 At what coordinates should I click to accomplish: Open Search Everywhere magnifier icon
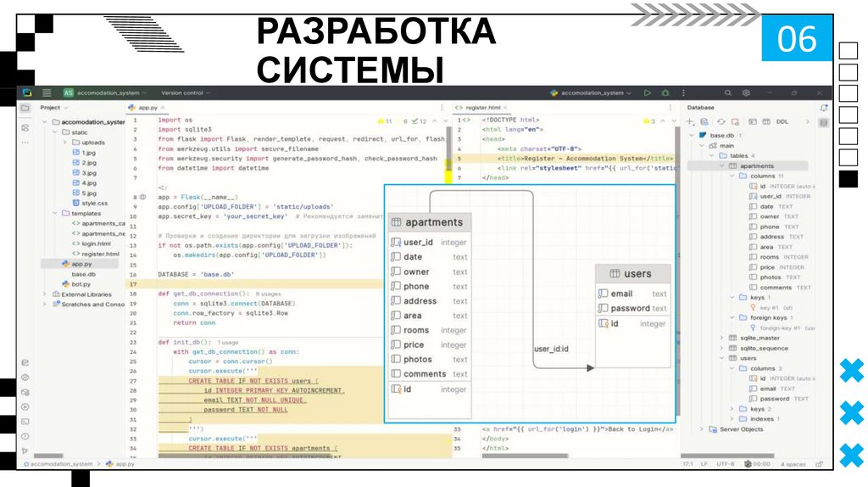pos(728,93)
